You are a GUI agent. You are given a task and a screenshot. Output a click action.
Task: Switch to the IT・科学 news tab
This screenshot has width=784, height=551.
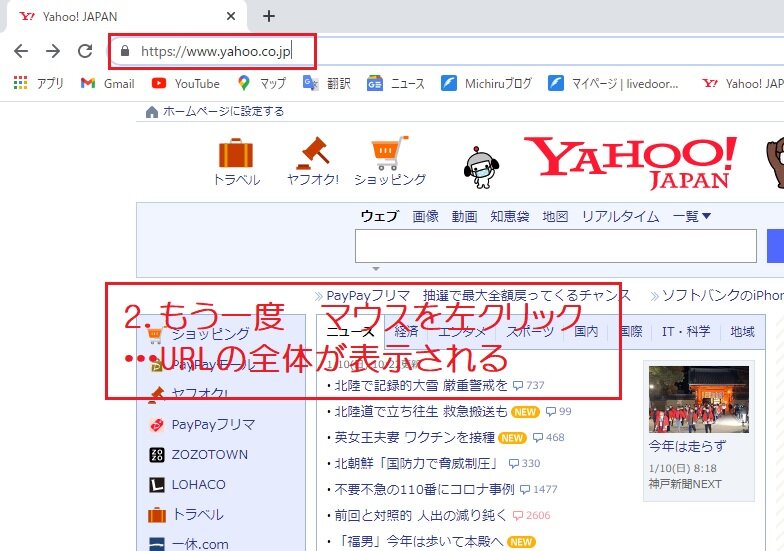point(686,331)
